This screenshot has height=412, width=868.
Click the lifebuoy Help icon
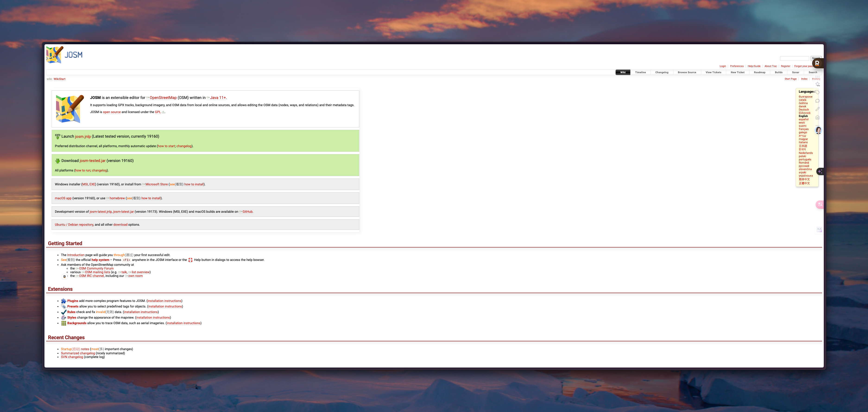coord(190,260)
